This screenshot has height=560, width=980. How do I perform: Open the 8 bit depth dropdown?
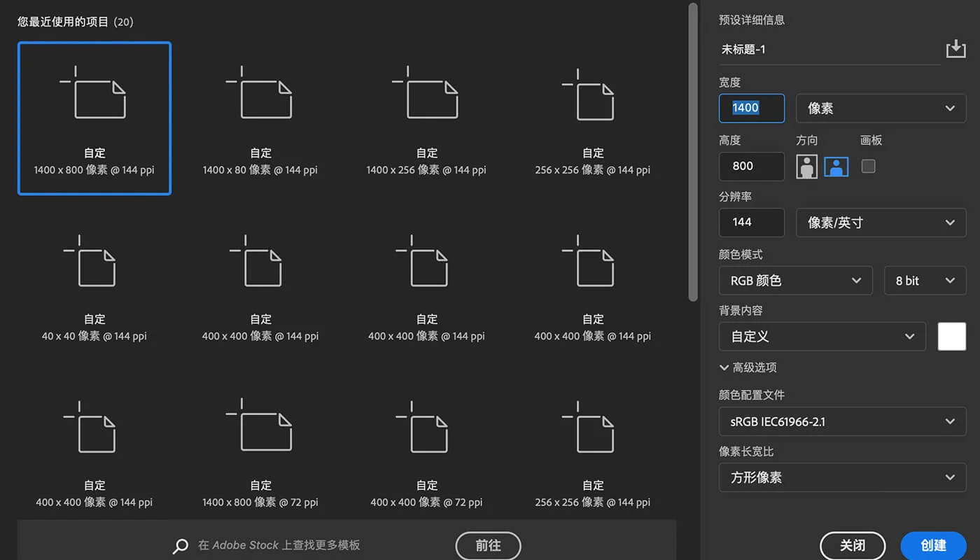(925, 280)
